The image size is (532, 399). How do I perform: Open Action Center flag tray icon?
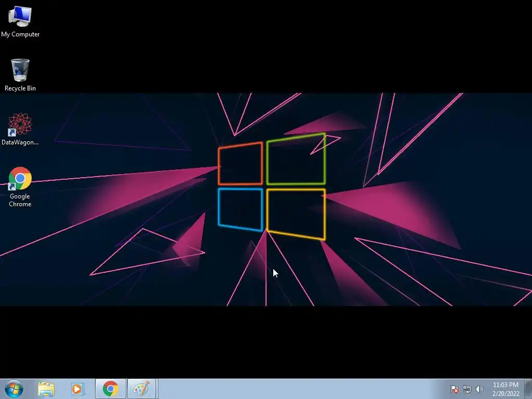454,389
